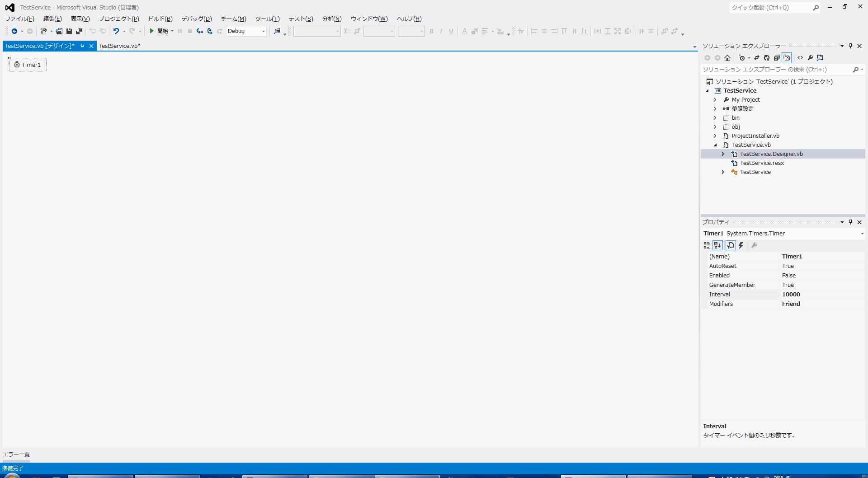Toggle Show All Files in Solution Explorer
868x478 pixels.
coord(787,58)
